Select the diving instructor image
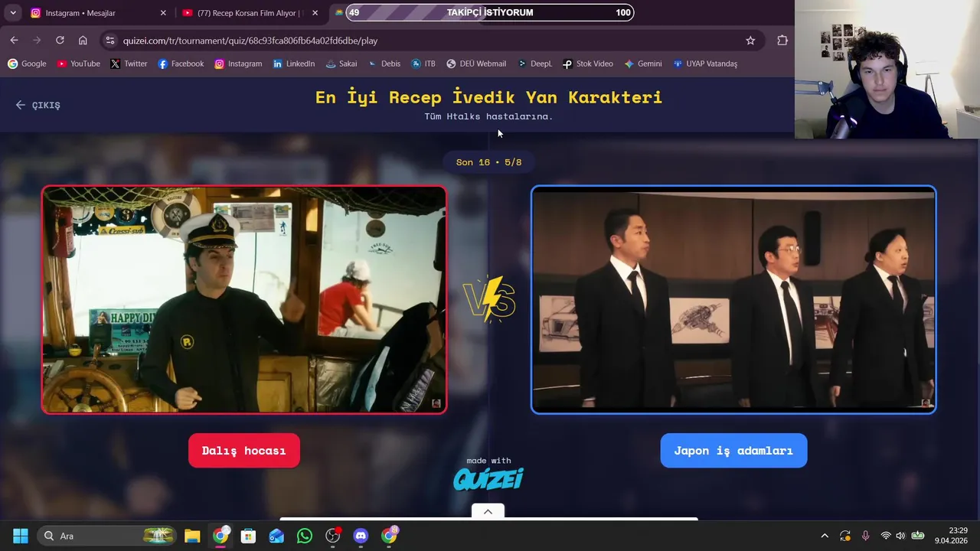The height and width of the screenshot is (551, 980). pyautogui.click(x=244, y=300)
